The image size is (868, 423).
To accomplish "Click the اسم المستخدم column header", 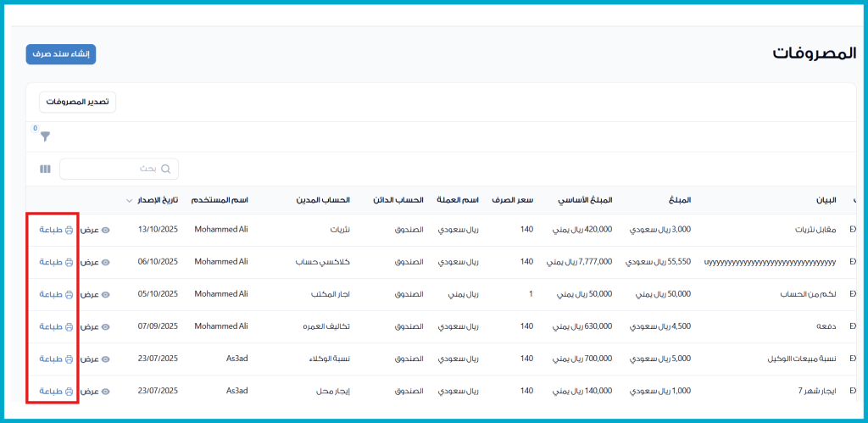I will (x=220, y=200).
